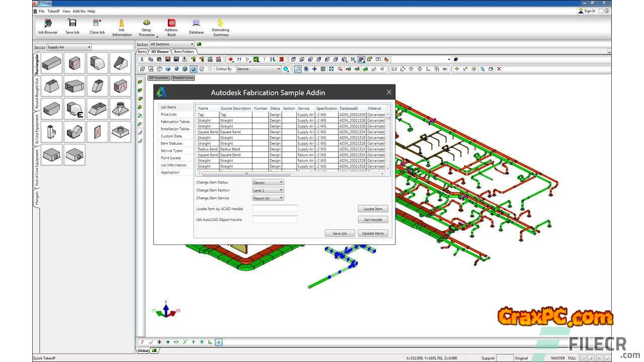Toggle the Shaded+Lines display mode
Image resolution: width=644 pixels, height=362 pixels.
coord(183,78)
